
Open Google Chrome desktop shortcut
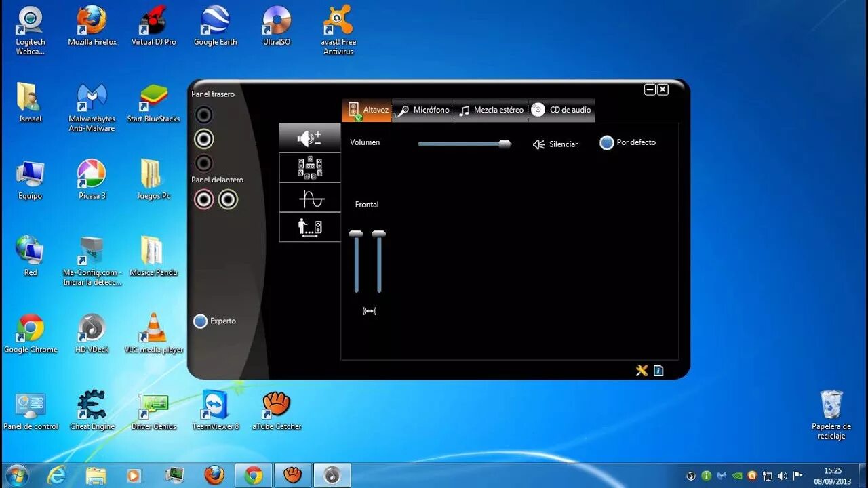31,334
